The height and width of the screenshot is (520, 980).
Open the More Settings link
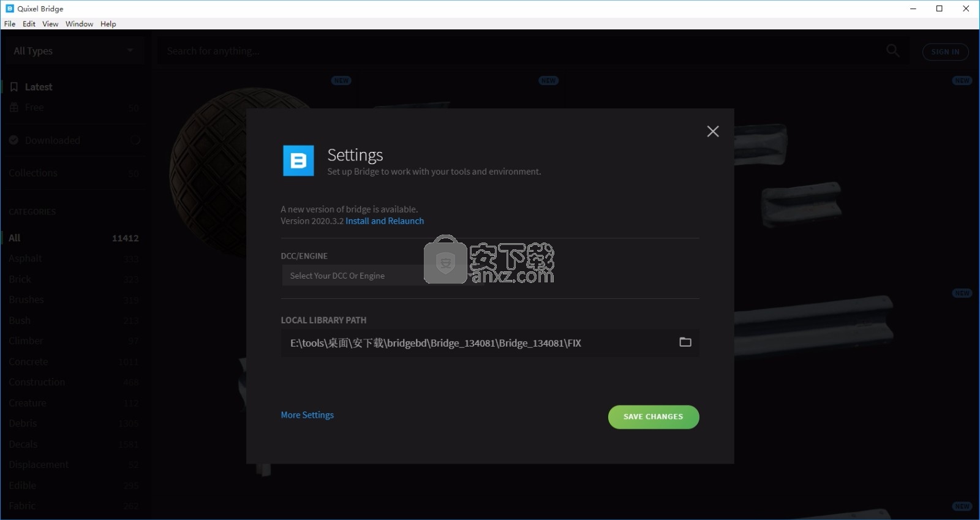pos(307,415)
